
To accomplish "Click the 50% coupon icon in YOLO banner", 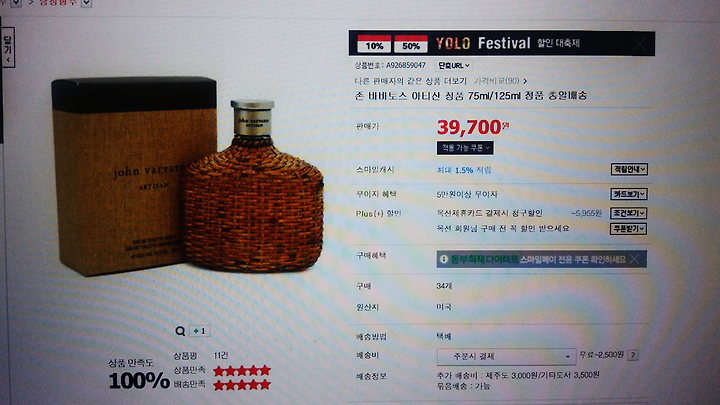I will coord(411,44).
